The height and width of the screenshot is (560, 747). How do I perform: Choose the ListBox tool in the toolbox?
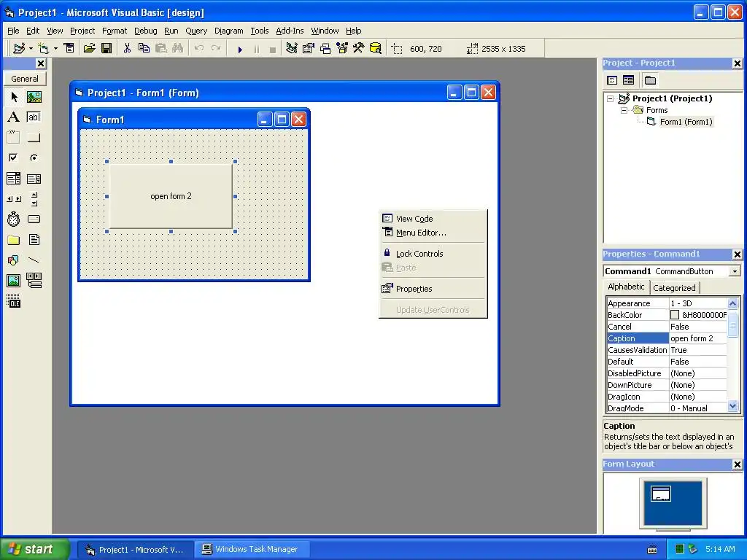(x=34, y=179)
